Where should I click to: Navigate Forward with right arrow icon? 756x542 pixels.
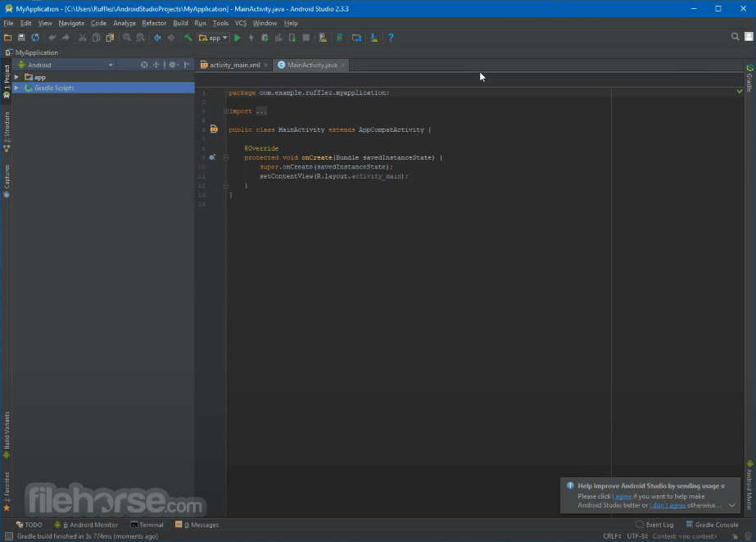point(170,38)
